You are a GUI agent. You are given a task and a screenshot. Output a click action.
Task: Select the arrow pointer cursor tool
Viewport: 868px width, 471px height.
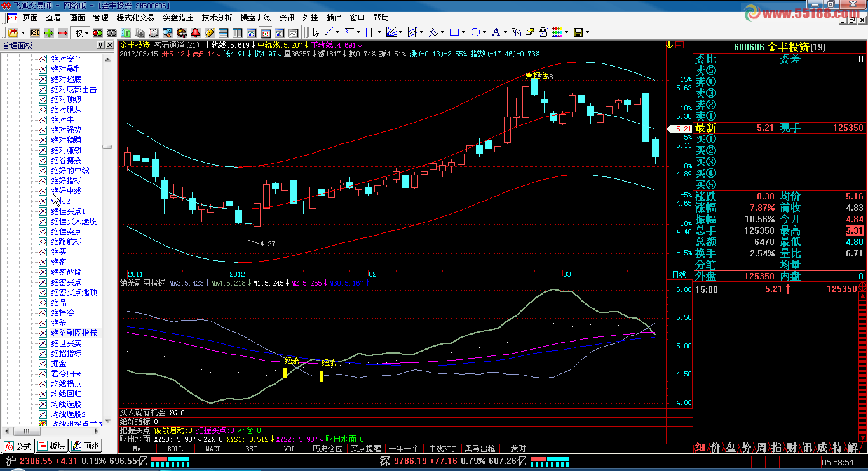click(x=316, y=32)
